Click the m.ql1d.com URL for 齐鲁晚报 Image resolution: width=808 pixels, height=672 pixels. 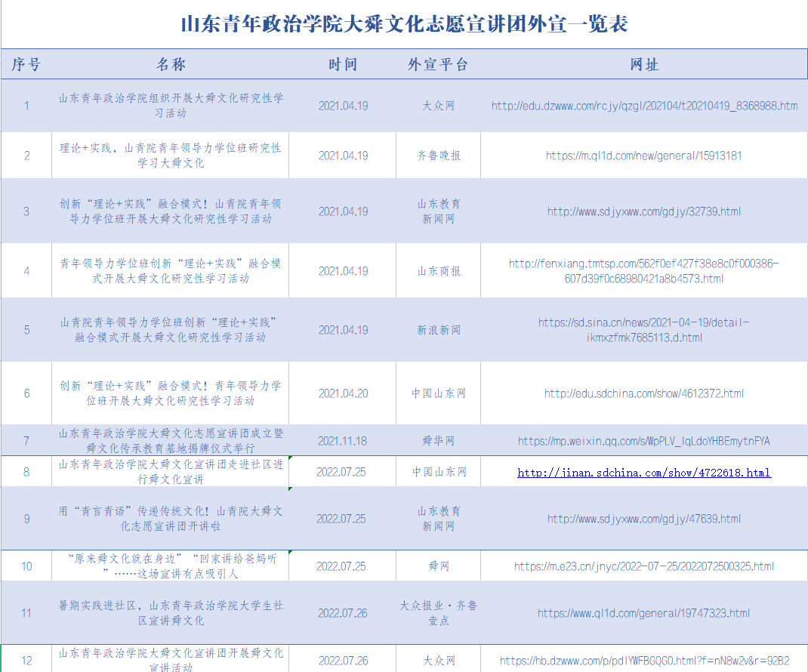click(644, 156)
